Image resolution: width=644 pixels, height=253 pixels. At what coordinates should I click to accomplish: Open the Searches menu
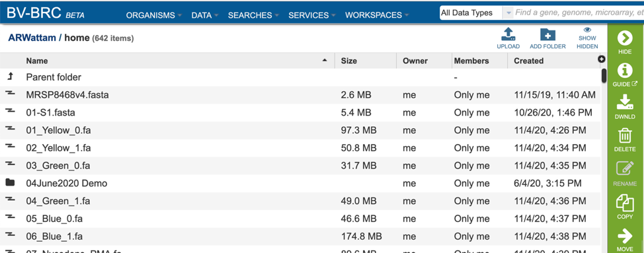pos(253,15)
